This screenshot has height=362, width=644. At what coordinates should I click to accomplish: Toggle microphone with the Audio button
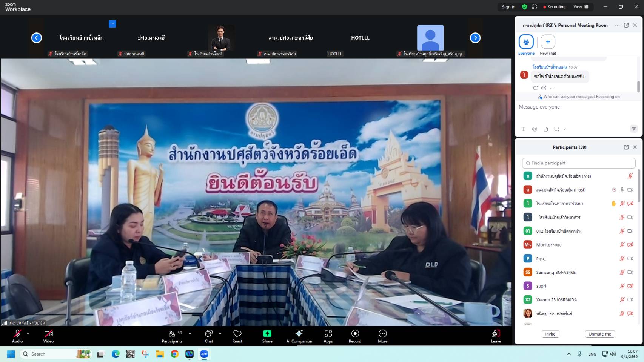(x=17, y=334)
